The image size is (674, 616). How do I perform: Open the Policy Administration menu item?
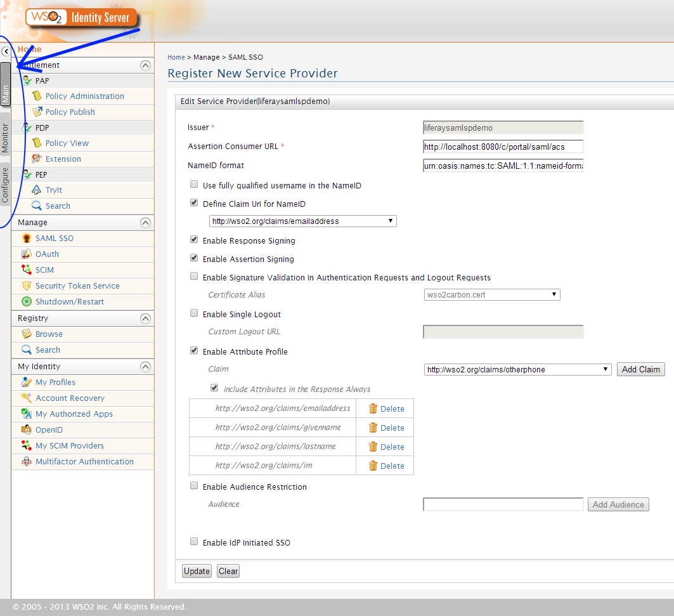tap(85, 96)
